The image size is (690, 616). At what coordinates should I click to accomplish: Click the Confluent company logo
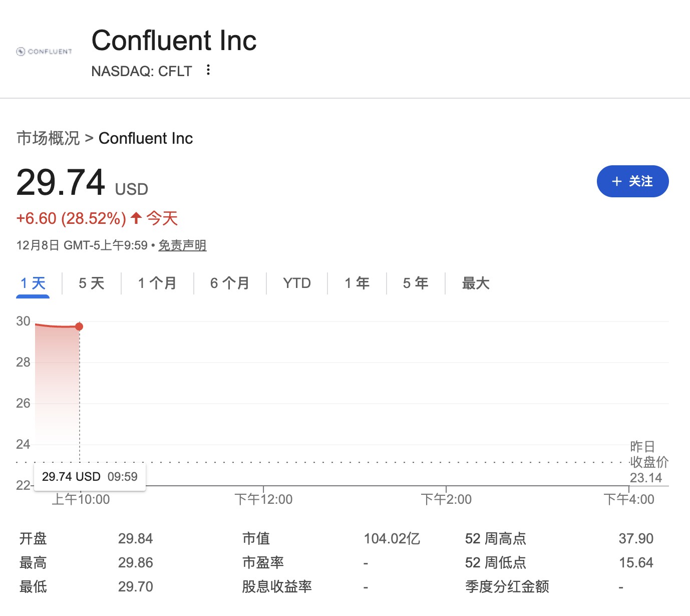[x=44, y=52]
